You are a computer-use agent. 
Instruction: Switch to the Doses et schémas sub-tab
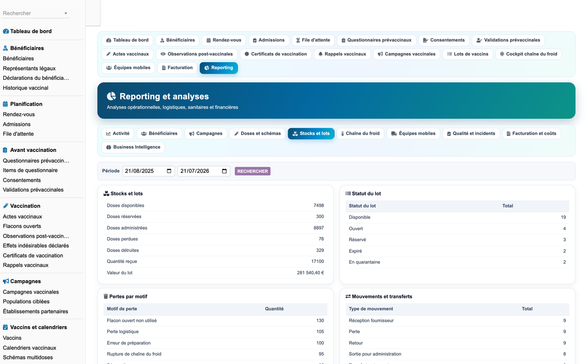257,133
